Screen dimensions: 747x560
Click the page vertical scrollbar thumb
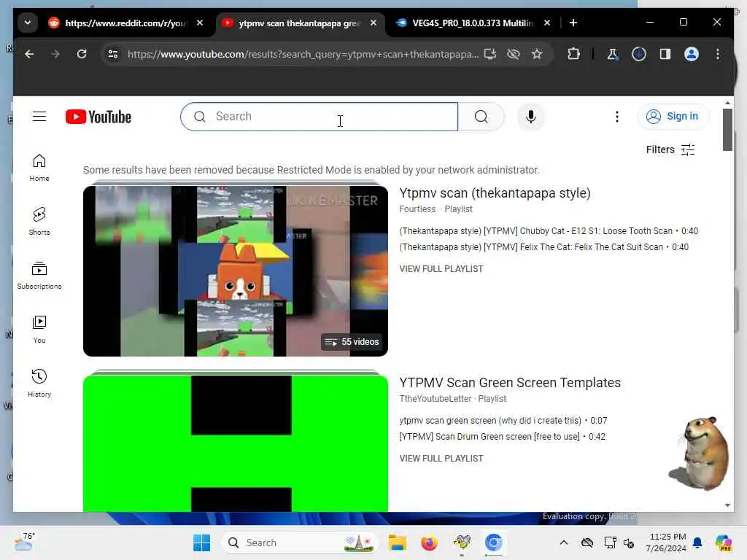click(x=727, y=130)
